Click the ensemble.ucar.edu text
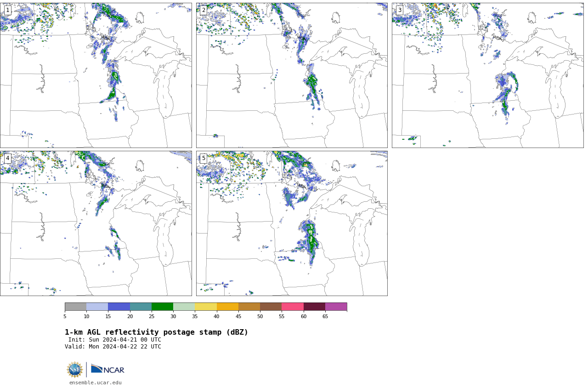 point(96,382)
